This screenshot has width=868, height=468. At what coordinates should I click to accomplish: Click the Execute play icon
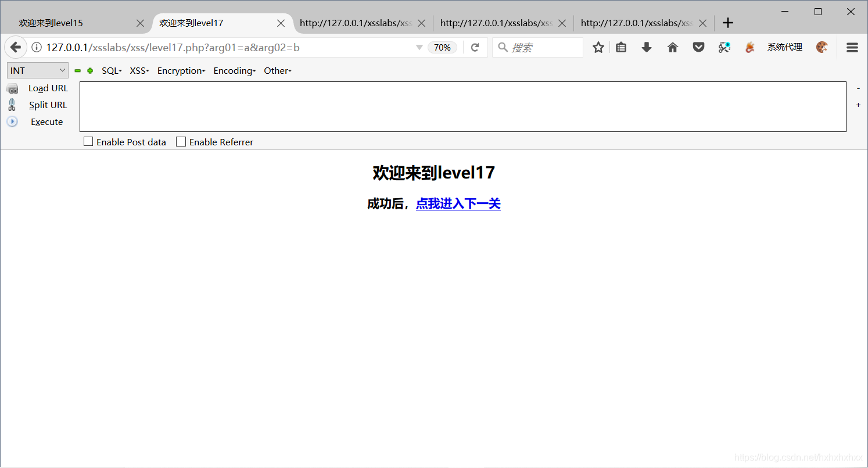click(x=12, y=122)
